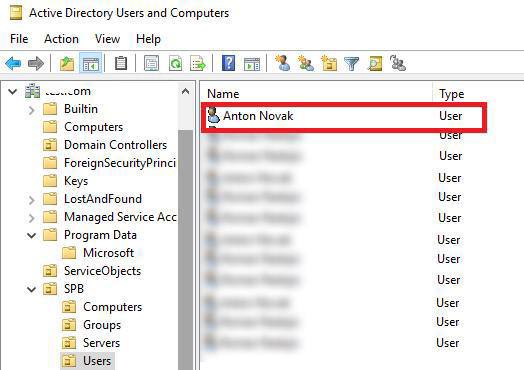Open the Properties toolbar icon
This screenshot has width=524, height=370.
click(x=151, y=63)
